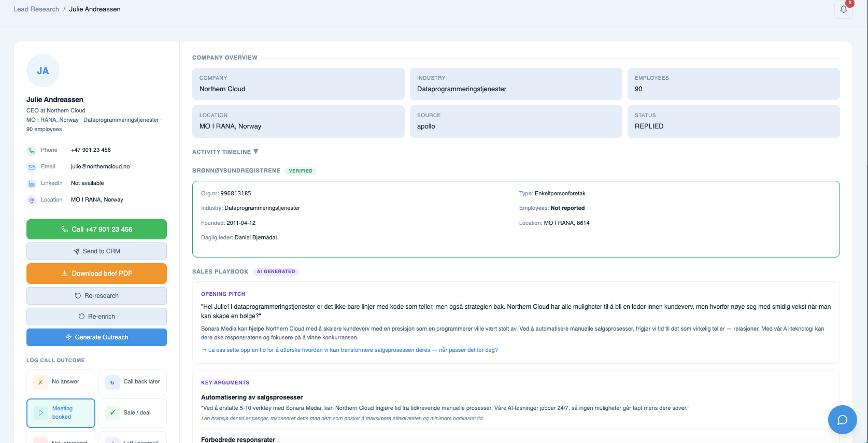The height and width of the screenshot is (443, 868).
Task: Click the Employees 90 card
Action: [734, 84]
